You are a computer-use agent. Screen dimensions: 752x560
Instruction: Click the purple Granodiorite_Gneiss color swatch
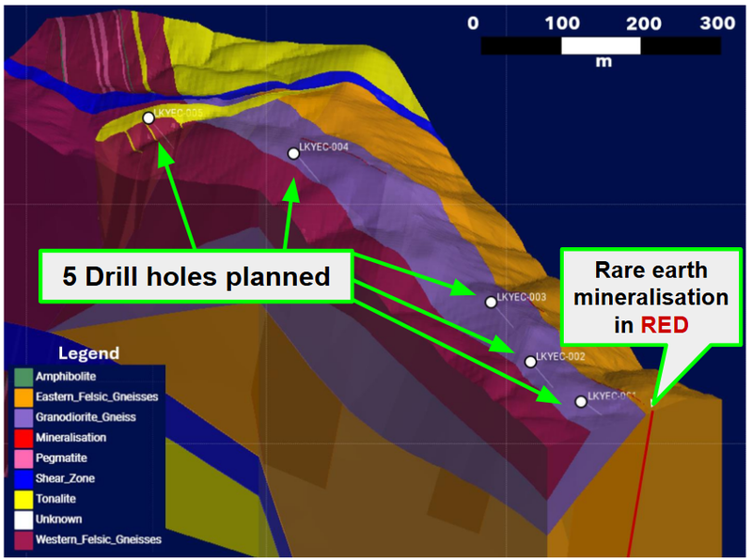(24, 417)
